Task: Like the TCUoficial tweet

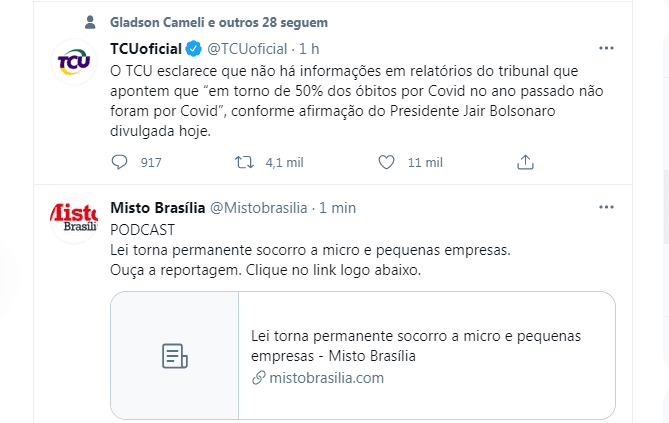Action: [388, 162]
